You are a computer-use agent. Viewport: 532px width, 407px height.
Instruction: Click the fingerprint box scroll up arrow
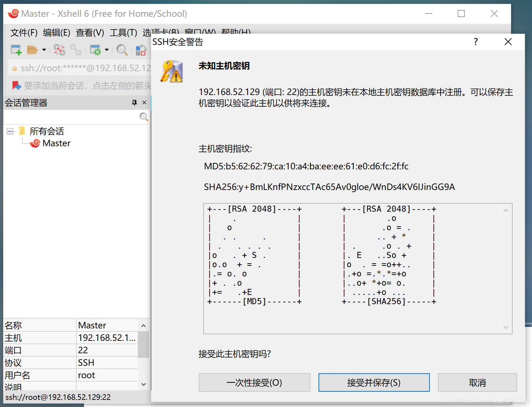click(x=506, y=211)
